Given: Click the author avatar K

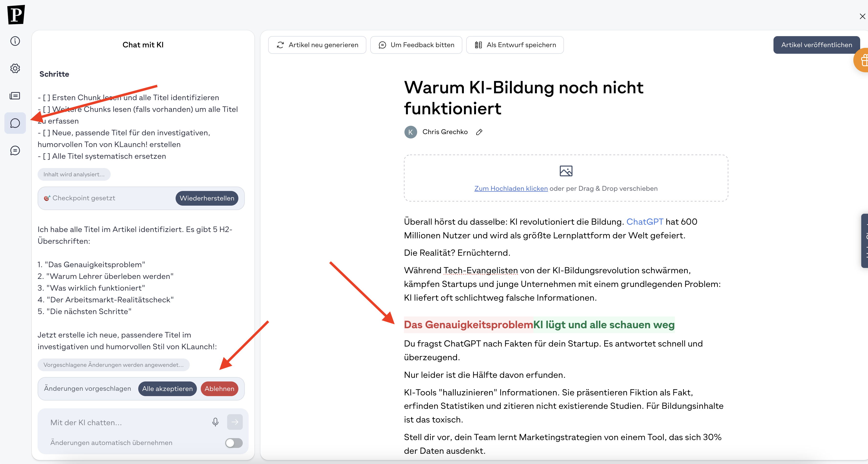Looking at the screenshot, I should (x=410, y=132).
